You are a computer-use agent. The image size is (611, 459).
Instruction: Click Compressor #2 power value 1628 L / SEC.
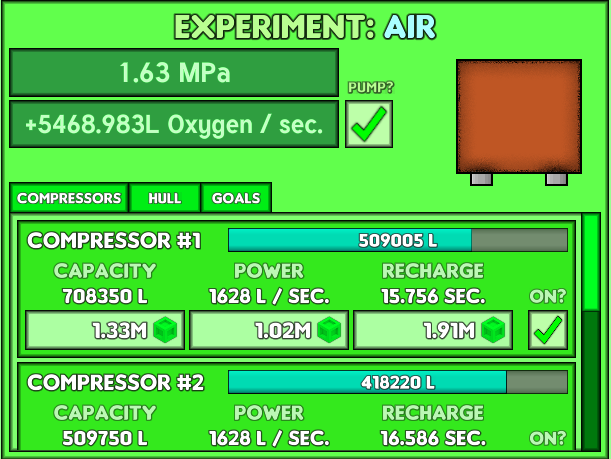pyautogui.click(x=269, y=438)
